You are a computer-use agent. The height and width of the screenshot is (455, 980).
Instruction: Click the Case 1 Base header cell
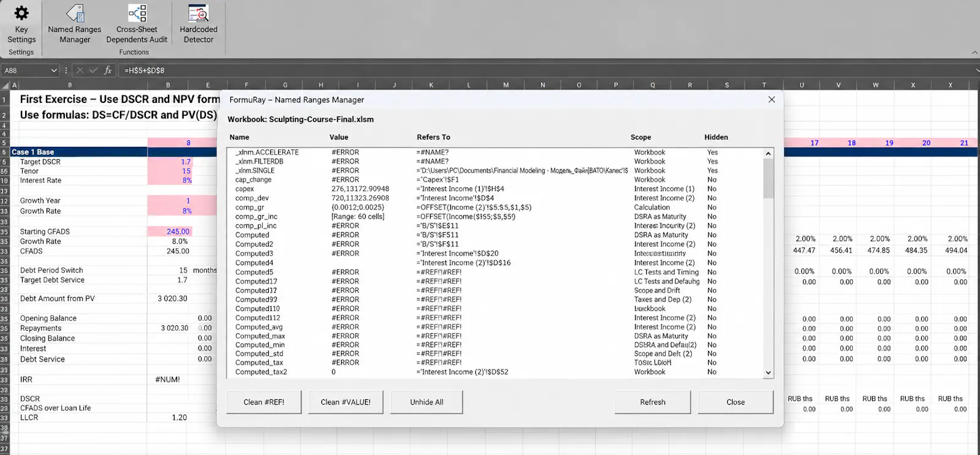pyautogui.click(x=79, y=152)
